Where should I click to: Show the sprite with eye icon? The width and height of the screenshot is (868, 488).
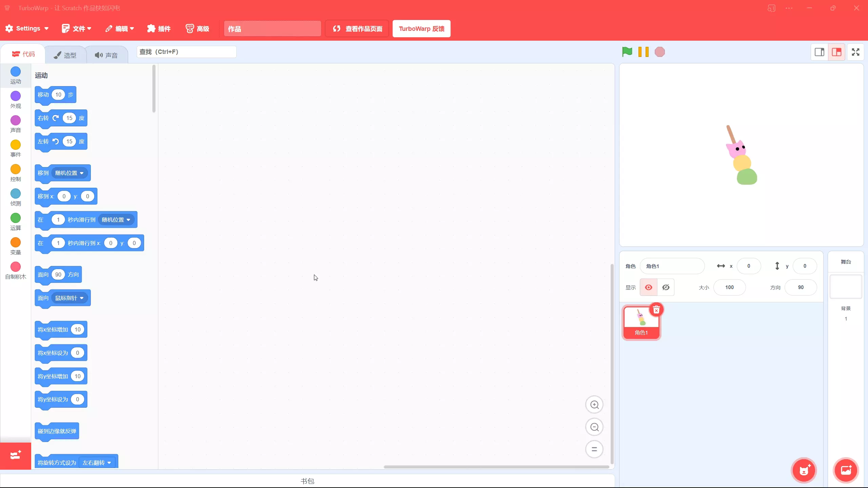(648, 287)
